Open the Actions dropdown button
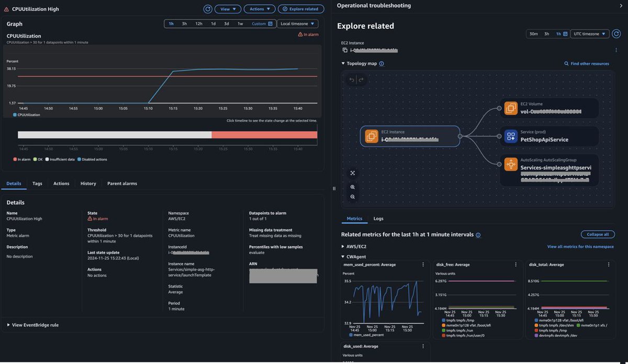 coord(260,9)
